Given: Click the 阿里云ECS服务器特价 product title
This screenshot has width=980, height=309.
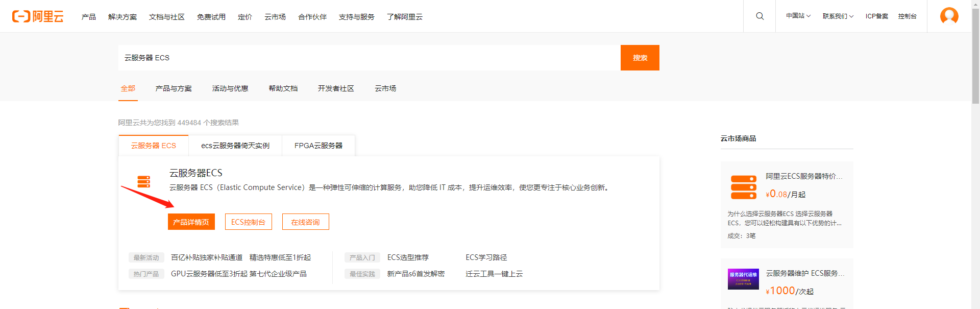Looking at the screenshot, I should point(804,176).
